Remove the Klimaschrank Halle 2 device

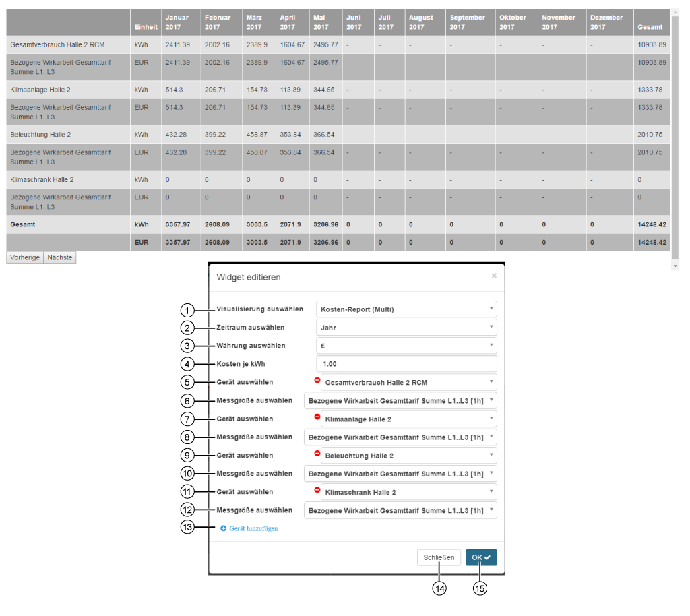[x=319, y=491]
